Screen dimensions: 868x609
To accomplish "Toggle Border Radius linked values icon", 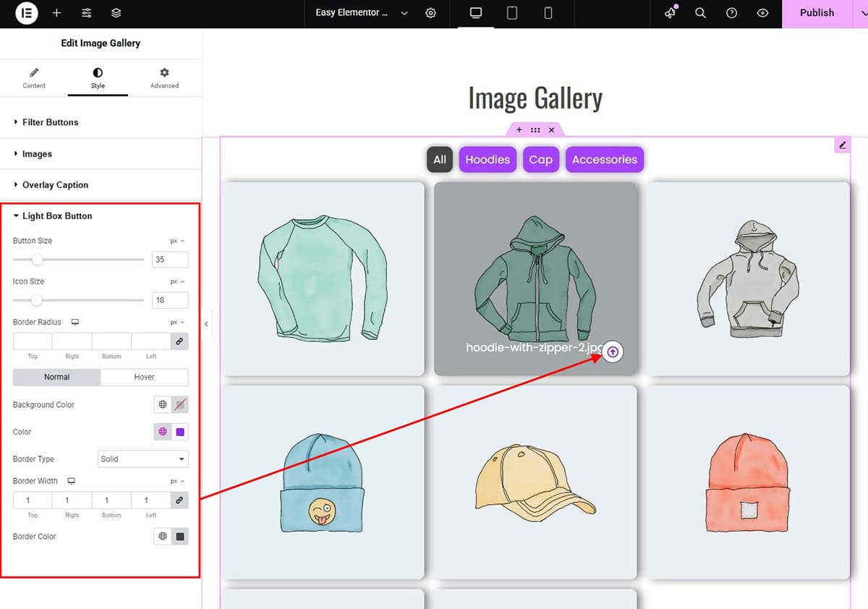I will (x=179, y=341).
